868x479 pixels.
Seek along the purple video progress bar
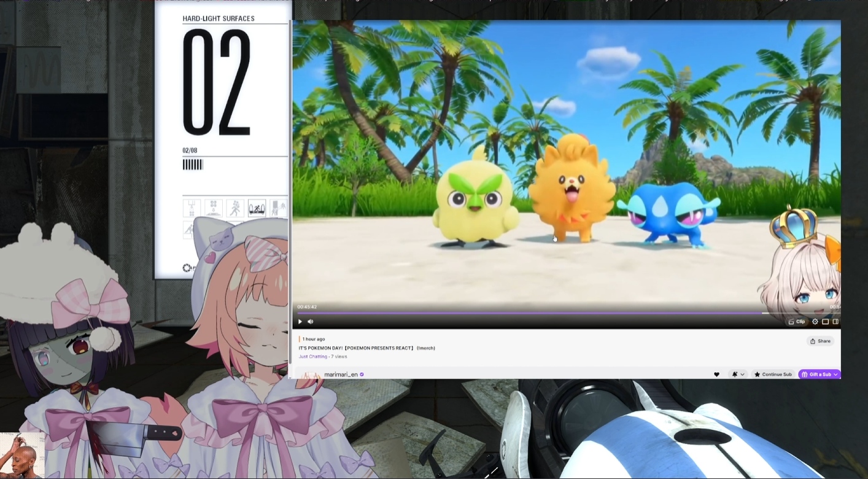tap(567, 313)
